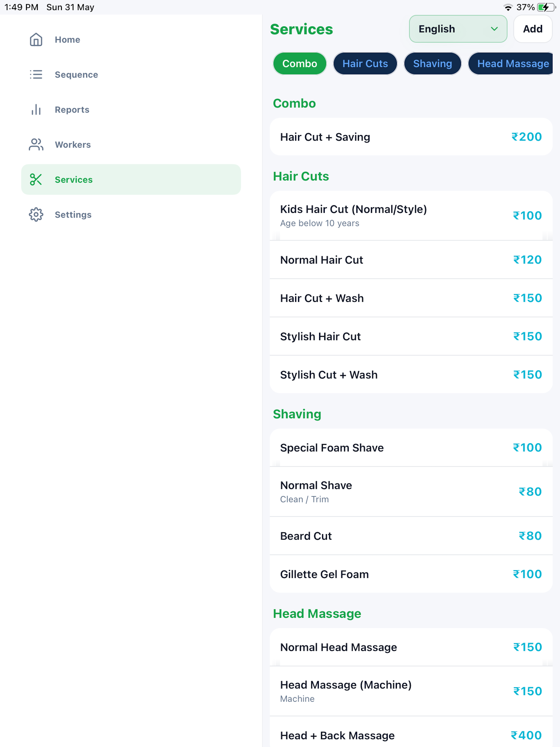Tap the battery icon in status bar
This screenshot has width=560, height=747.
(x=546, y=7)
